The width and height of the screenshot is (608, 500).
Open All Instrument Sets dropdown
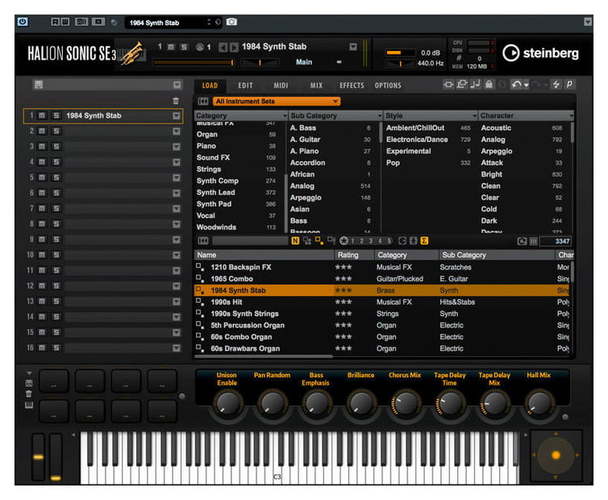click(276, 101)
